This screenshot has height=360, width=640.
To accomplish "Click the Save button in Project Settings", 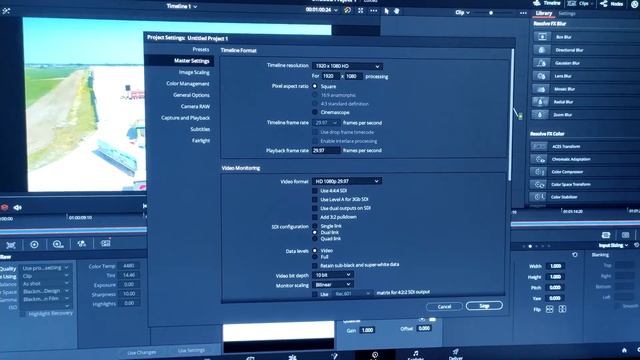I will tap(484, 306).
